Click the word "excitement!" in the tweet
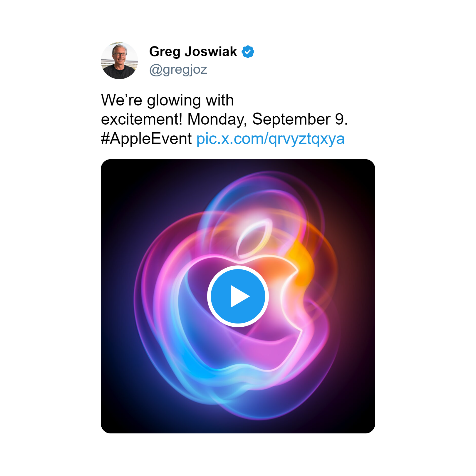The width and height of the screenshot is (476, 476). [142, 119]
